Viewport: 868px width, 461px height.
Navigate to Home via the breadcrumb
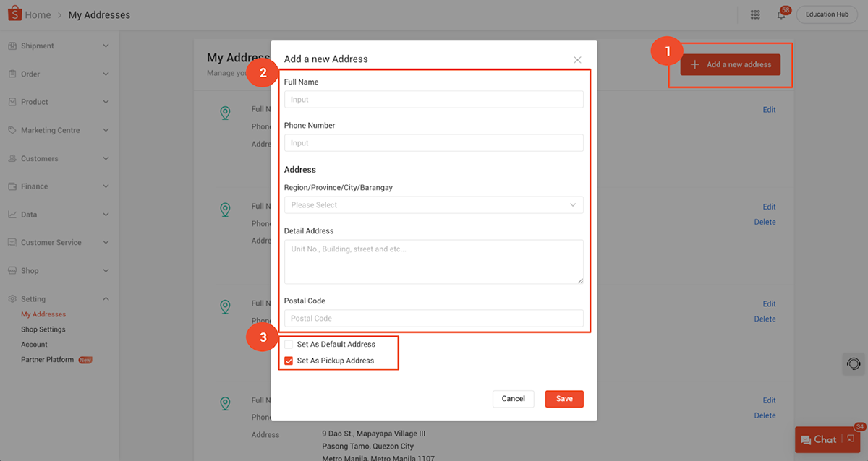(40, 14)
